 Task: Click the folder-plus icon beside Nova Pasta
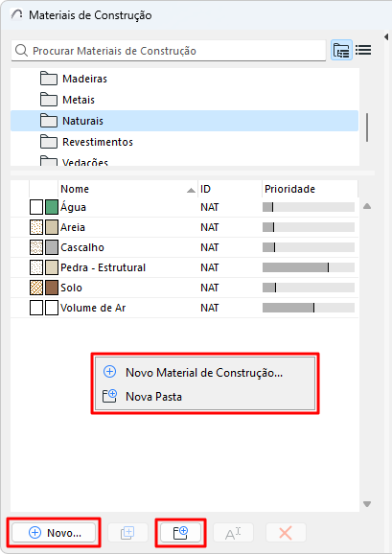point(109,396)
